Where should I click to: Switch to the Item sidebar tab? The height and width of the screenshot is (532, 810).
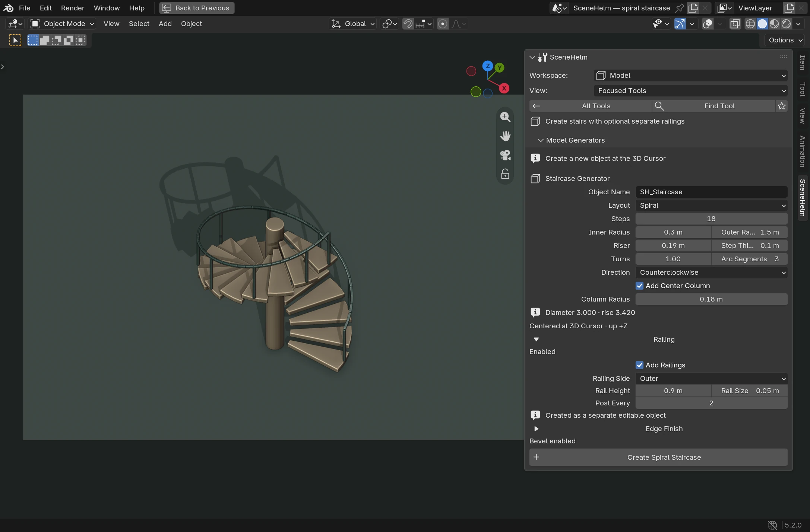(x=802, y=63)
